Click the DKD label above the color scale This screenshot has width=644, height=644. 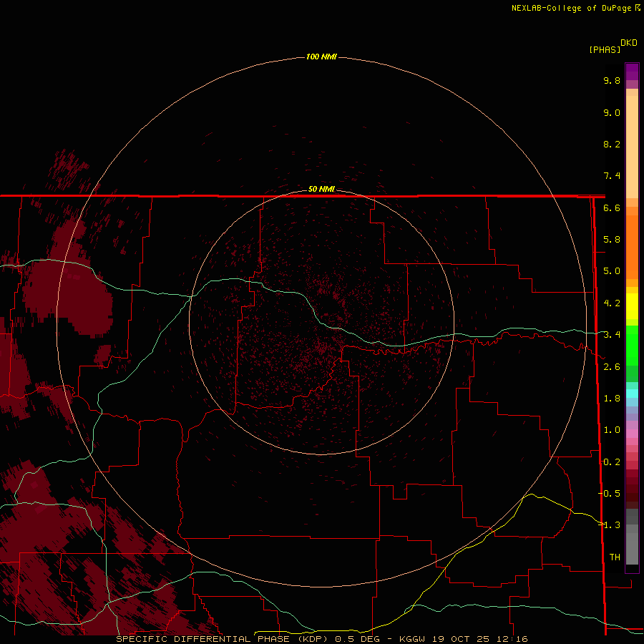point(628,43)
